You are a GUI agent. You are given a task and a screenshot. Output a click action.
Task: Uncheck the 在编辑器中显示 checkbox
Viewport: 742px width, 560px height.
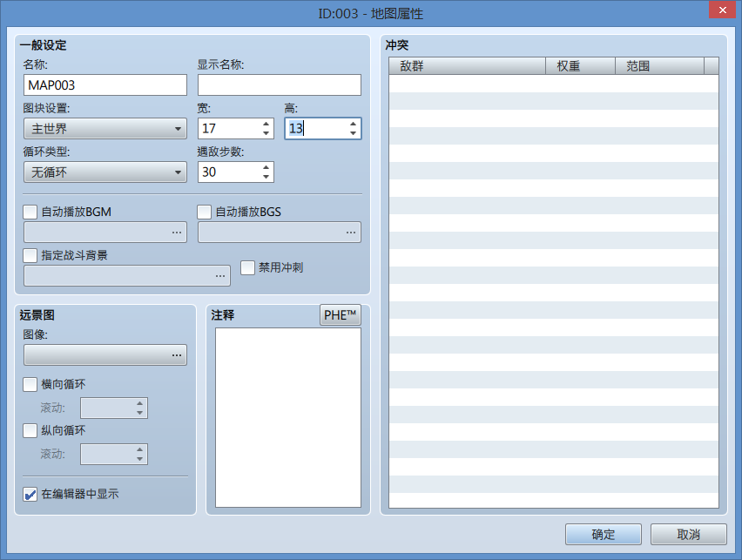point(30,495)
